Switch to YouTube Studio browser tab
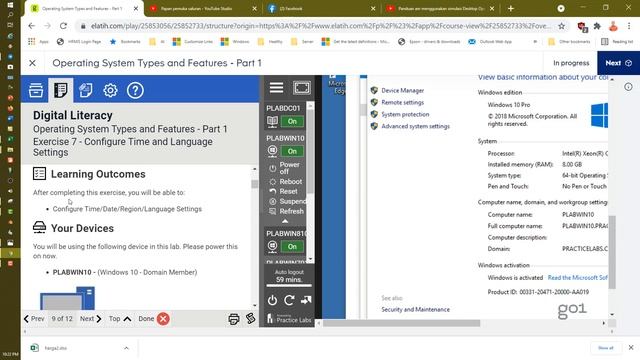 [203, 9]
